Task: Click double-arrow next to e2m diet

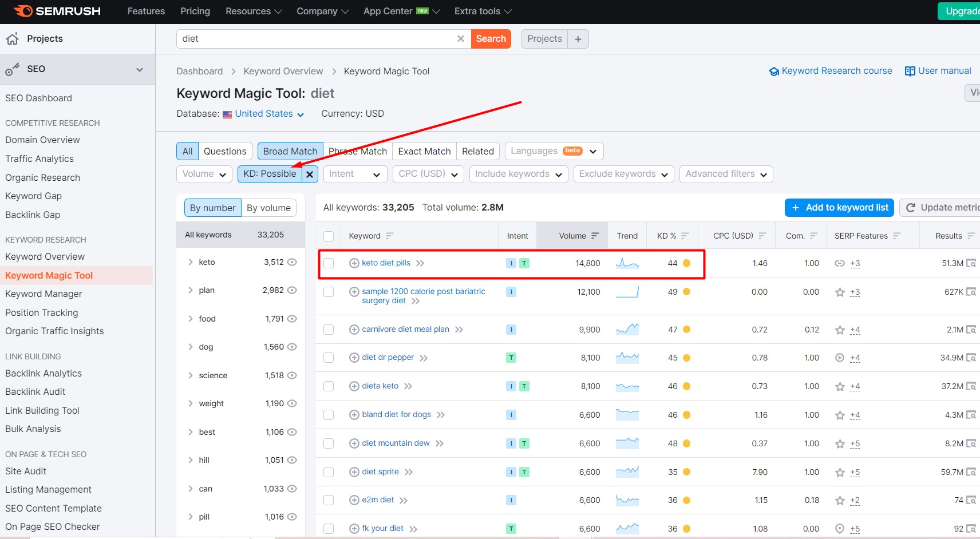Action: [404, 500]
